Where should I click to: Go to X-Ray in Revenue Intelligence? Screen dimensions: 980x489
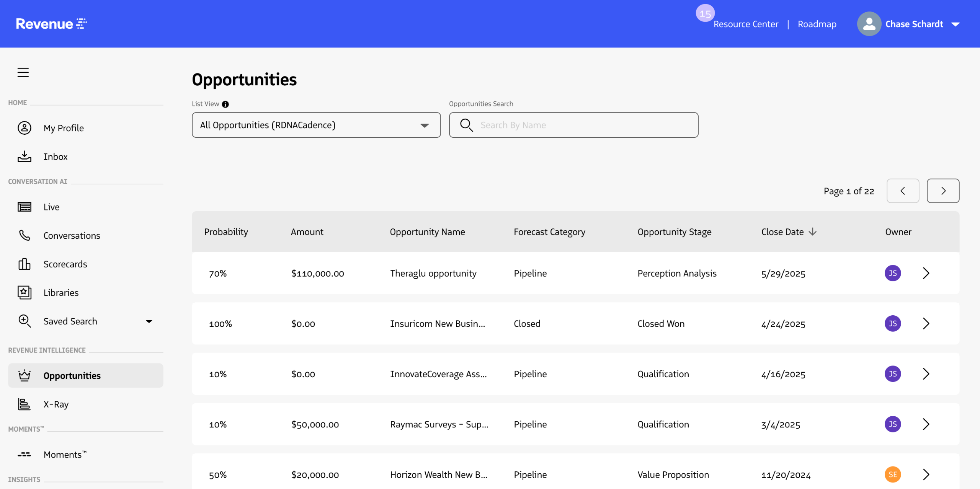(56, 404)
